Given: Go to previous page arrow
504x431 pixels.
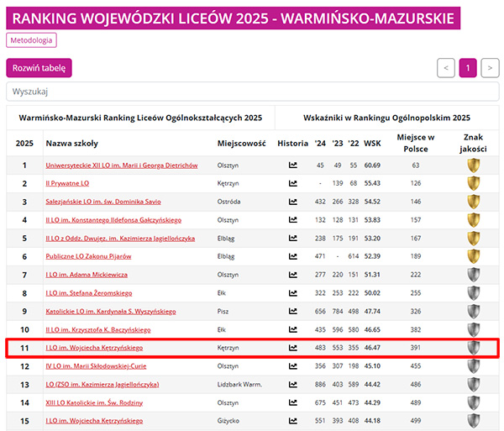Looking at the screenshot, I should tap(446, 68).
